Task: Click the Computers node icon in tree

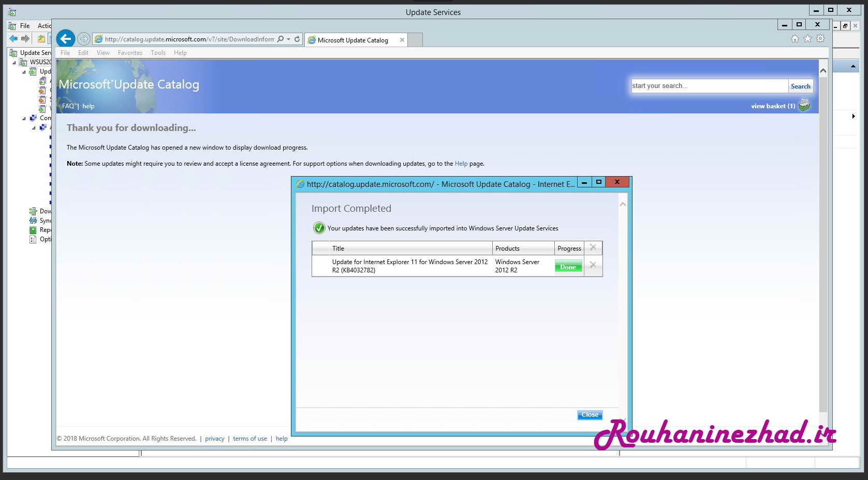Action: coord(33,118)
